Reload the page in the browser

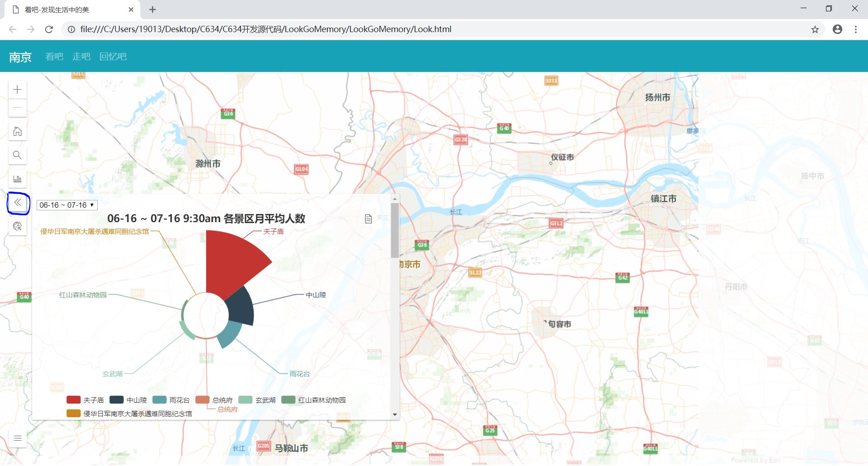coord(49,29)
